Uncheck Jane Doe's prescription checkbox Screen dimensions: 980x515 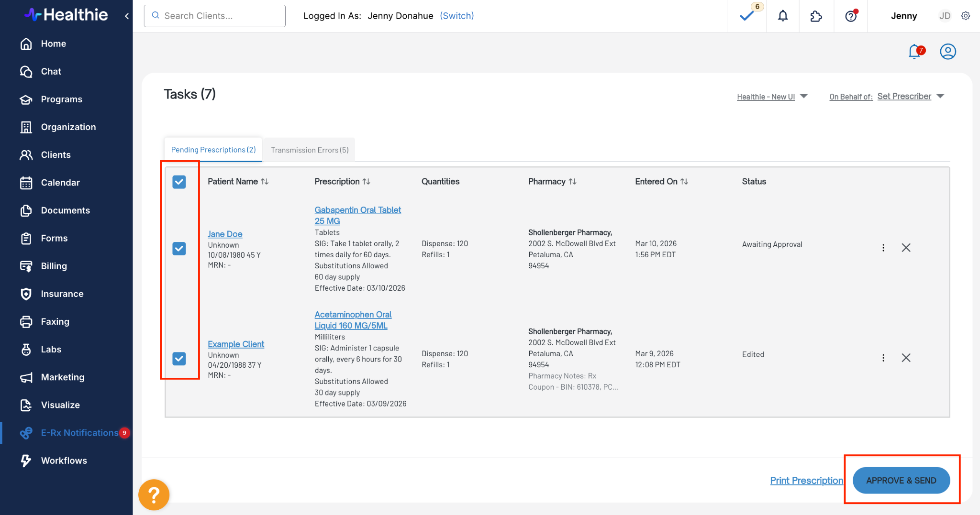pos(179,249)
